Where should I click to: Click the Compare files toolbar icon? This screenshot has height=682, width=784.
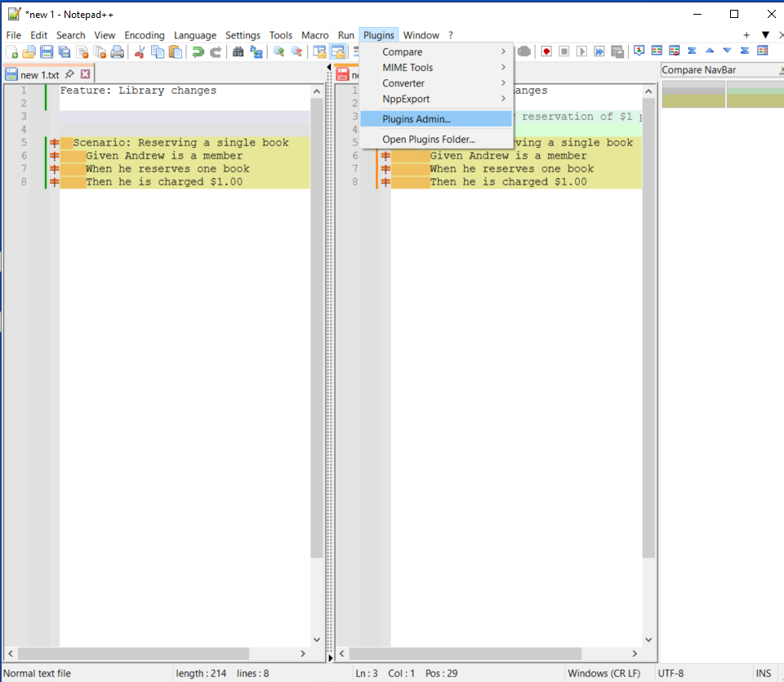point(657,51)
